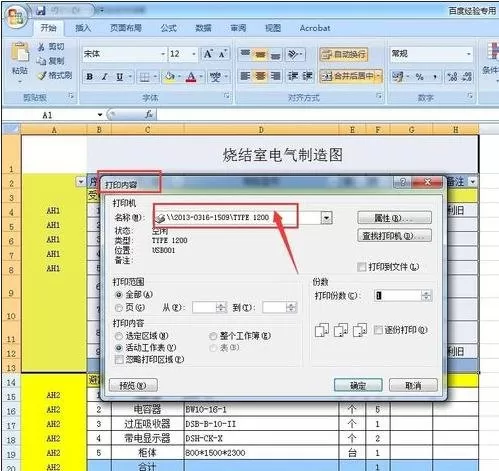
Task: Open the fill color bucket
Action: coord(170,77)
